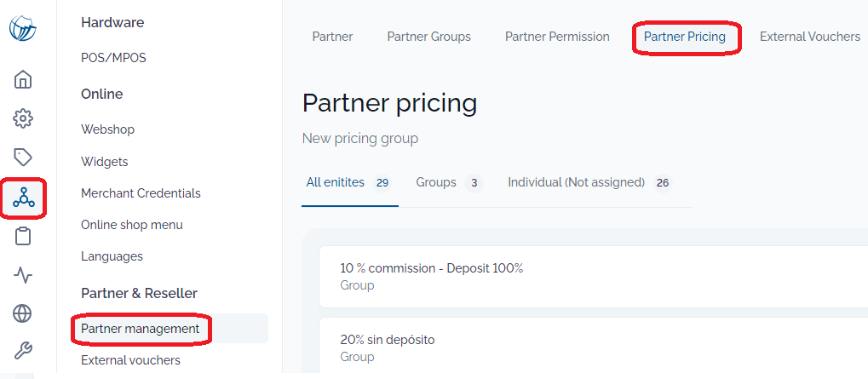Click the globe icon in sidebar

pos(23,313)
